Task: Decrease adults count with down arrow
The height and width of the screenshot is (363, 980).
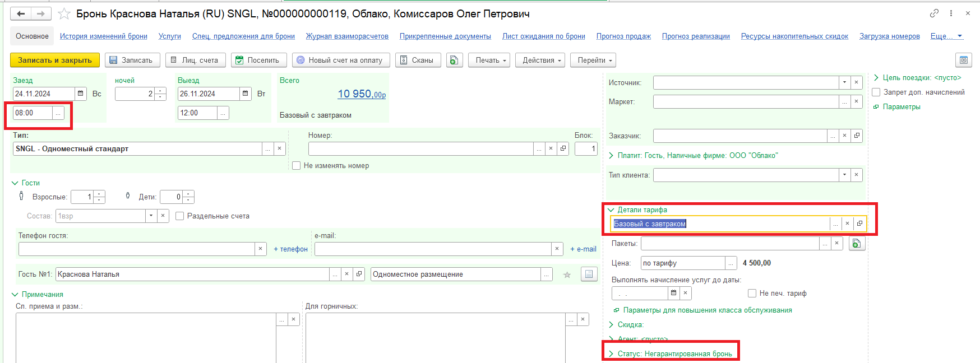Action: (99, 200)
